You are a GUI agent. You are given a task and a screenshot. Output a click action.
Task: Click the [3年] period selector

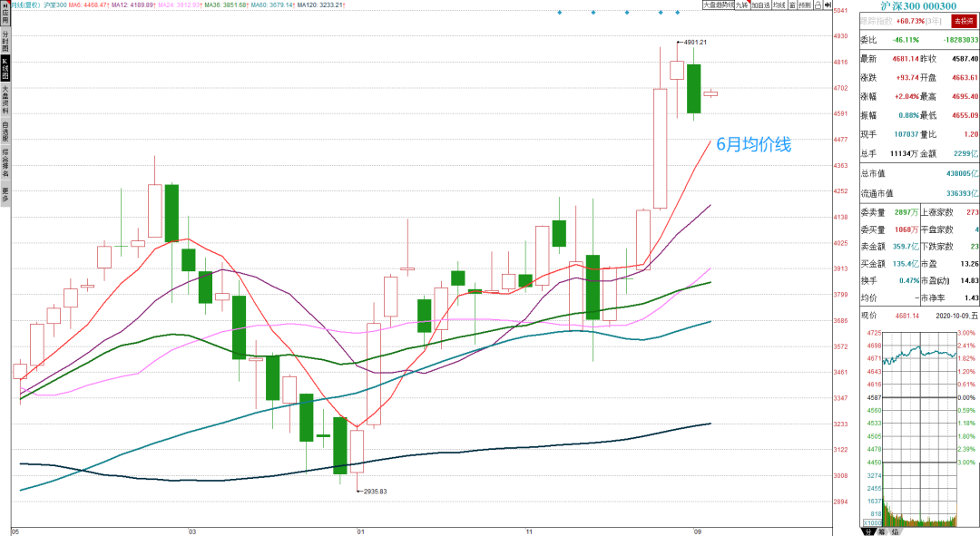pos(934,21)
